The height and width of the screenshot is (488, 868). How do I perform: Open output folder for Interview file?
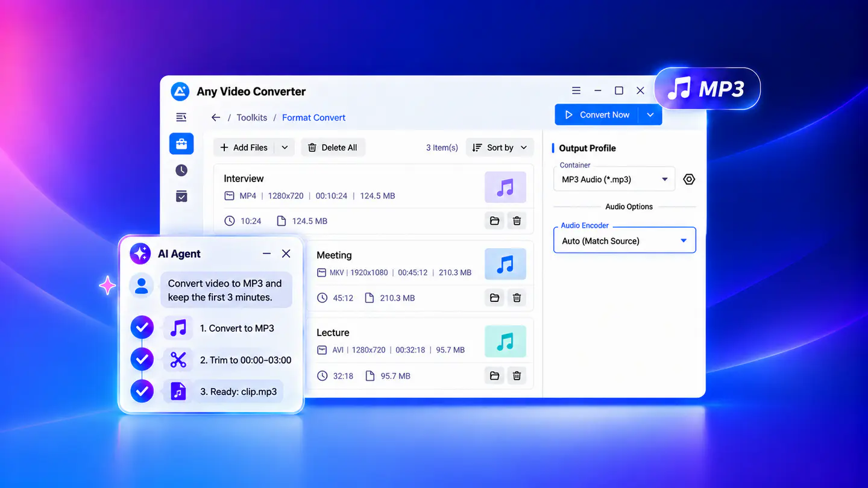pos(494,221)
